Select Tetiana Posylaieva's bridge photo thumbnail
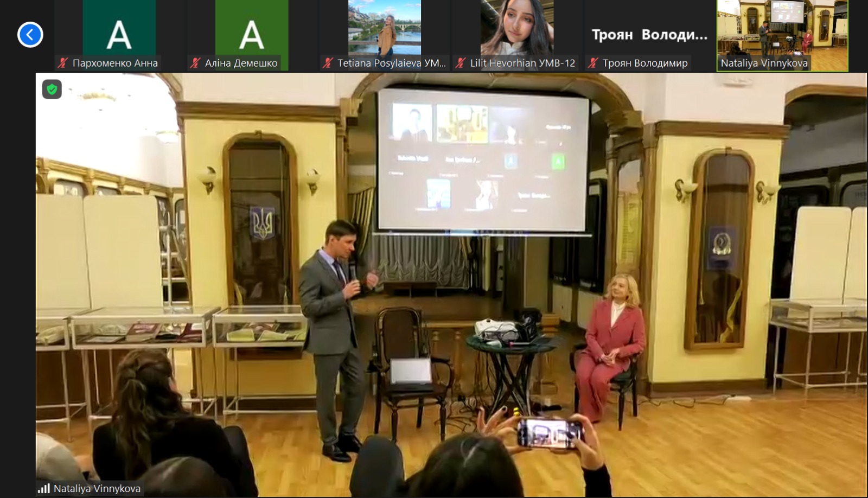Screen dimensions: 868x498 (384, 27)
